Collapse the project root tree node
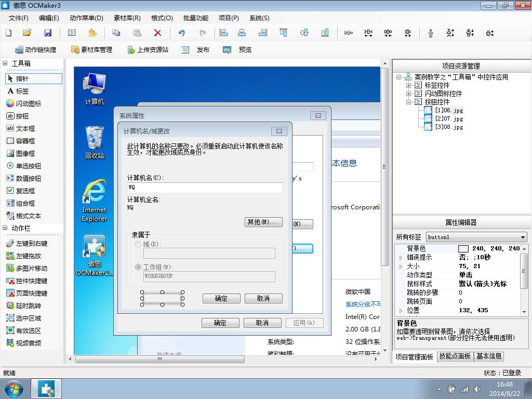Screen dimensions: 532x399 coord(398,77)
